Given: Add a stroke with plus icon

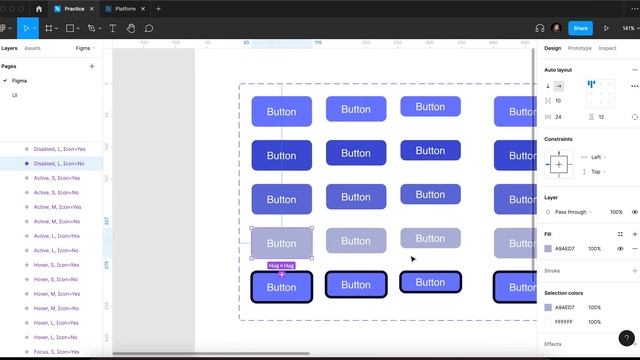Looking at the screenshot, I should pos(634,271).
